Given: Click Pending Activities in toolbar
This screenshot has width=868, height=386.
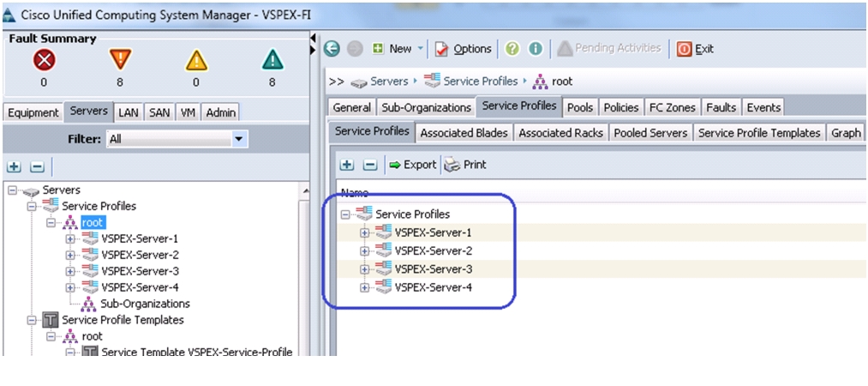Looking at the screenshot, I should (609, 48).
